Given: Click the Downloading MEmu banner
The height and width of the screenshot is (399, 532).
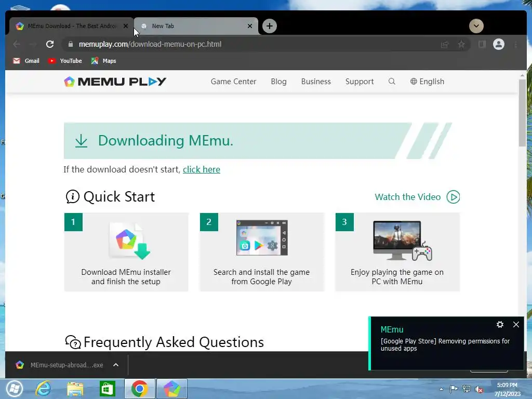Looking at the screenshot, I should point(258,140).
